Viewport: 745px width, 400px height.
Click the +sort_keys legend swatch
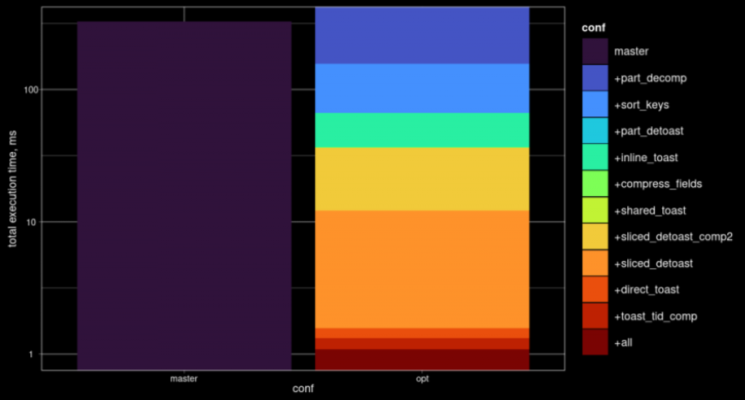click(x=596, y=104)
